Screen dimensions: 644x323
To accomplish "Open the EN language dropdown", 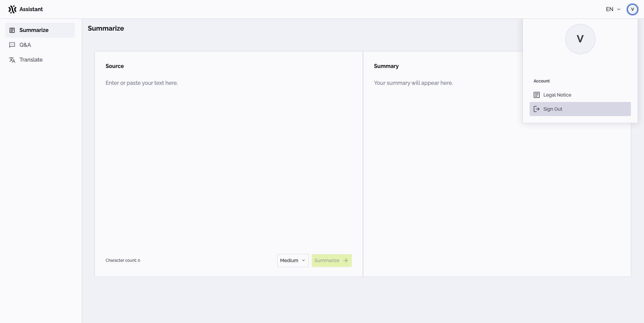I will 613,9.
